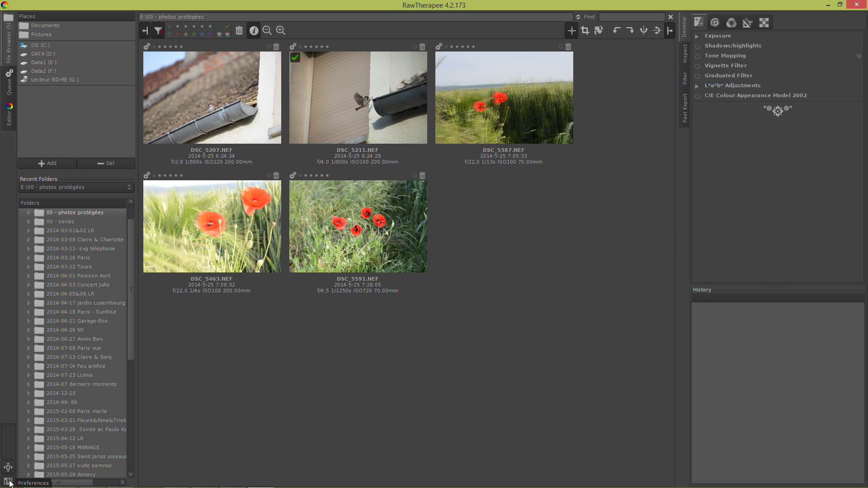Expand the Exposure tool section
Viewport: 868px width, 488px height.
pos(697,36)
